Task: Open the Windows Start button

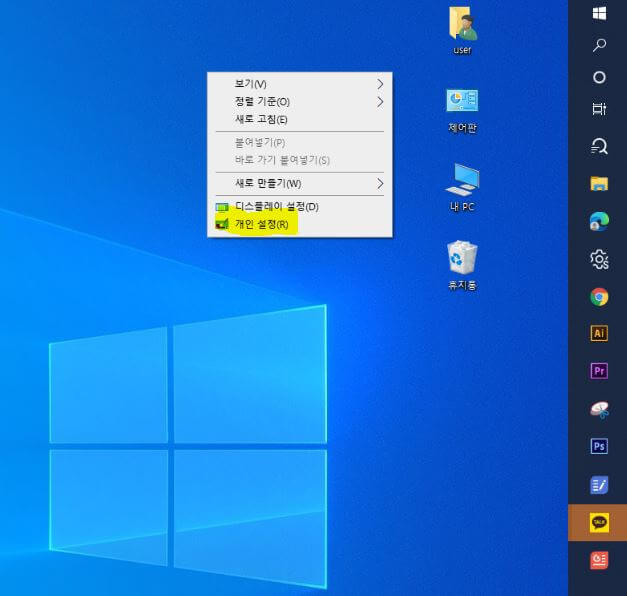Action: tap(599, 13)
